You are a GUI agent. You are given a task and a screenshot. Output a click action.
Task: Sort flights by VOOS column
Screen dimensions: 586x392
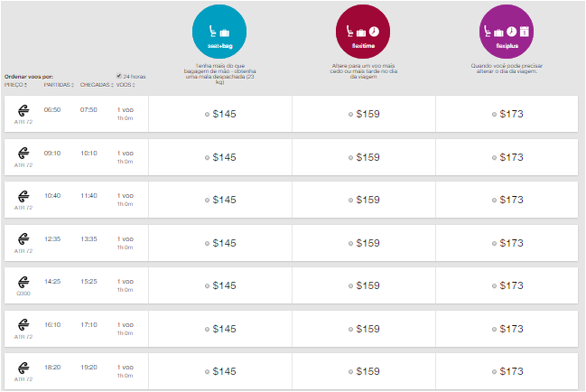127,84
